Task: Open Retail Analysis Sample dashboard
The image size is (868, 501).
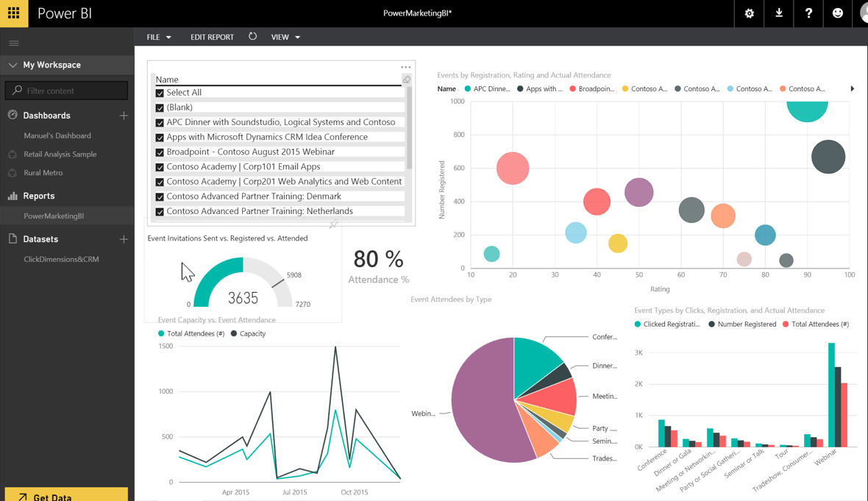Action: 60,154
